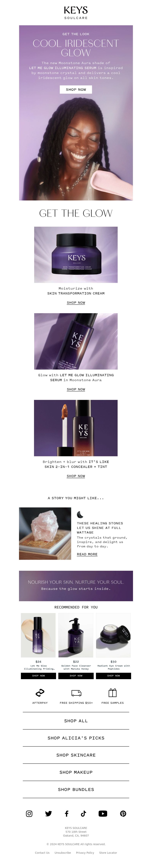Shop the $30 Radiant Eye Cream

coord(114,676)
